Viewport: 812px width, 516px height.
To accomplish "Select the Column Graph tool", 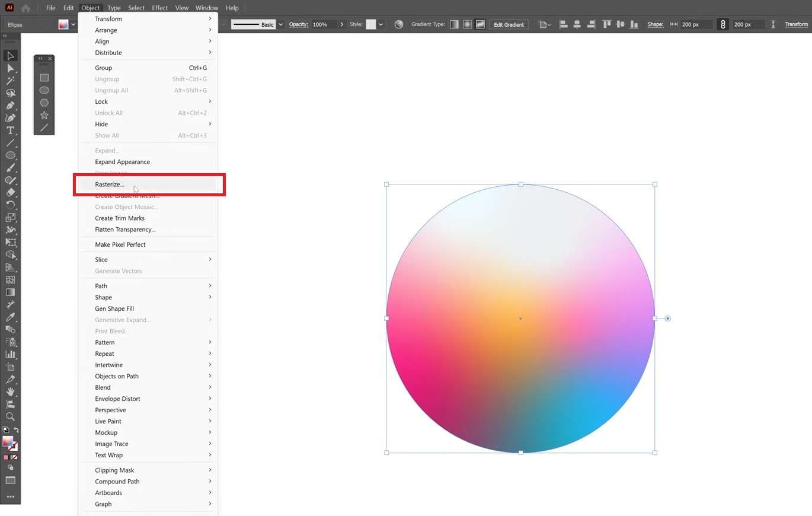I will tap(10, 355).
